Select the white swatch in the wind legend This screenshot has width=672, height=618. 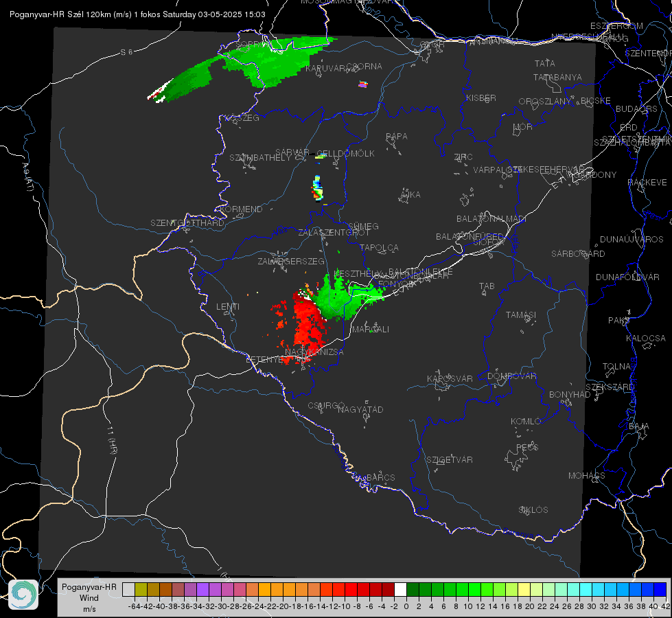(x=400, y=589)
